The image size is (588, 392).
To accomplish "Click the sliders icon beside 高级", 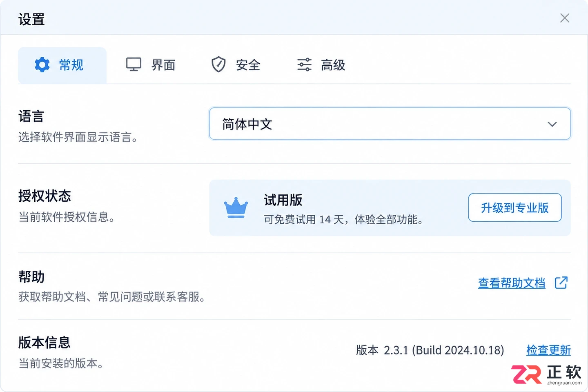I will point(304,65).
